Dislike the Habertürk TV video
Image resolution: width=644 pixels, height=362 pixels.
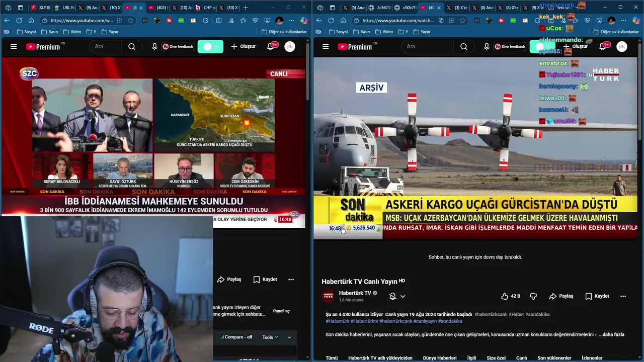(x=534, y=296)
